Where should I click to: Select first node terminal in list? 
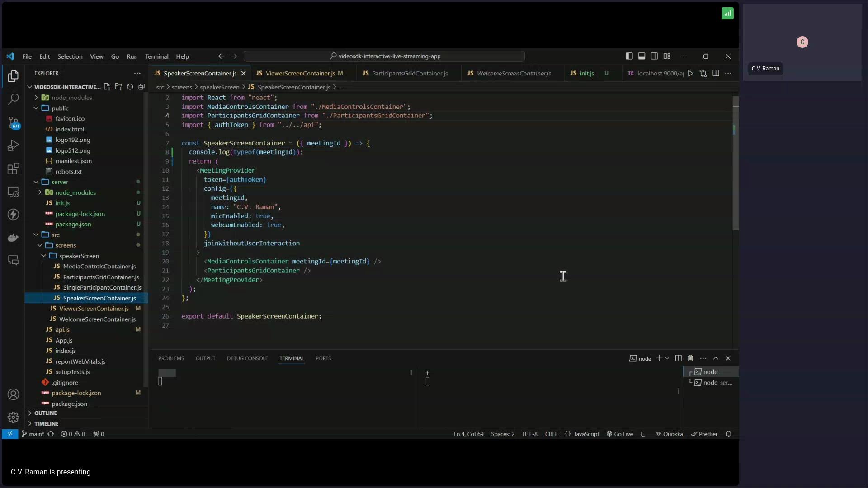point(711,372)
